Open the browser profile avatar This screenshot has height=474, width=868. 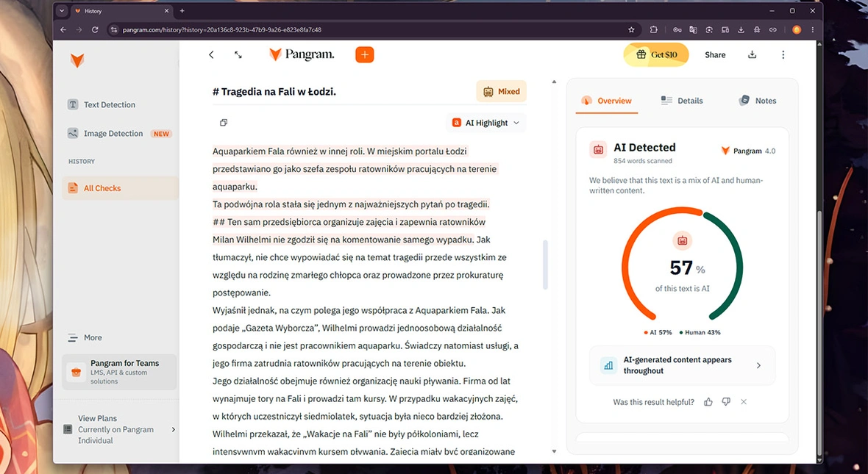[797, 30]
